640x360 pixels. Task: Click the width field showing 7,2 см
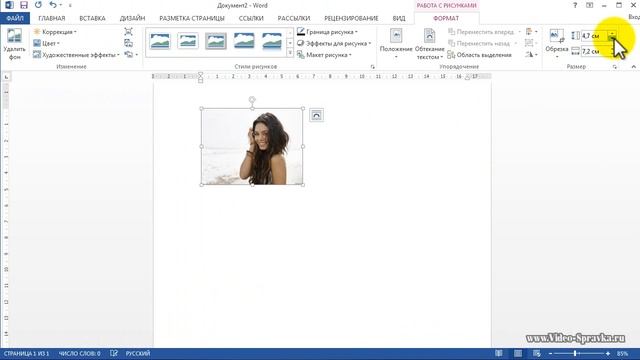tap(595, 51)
